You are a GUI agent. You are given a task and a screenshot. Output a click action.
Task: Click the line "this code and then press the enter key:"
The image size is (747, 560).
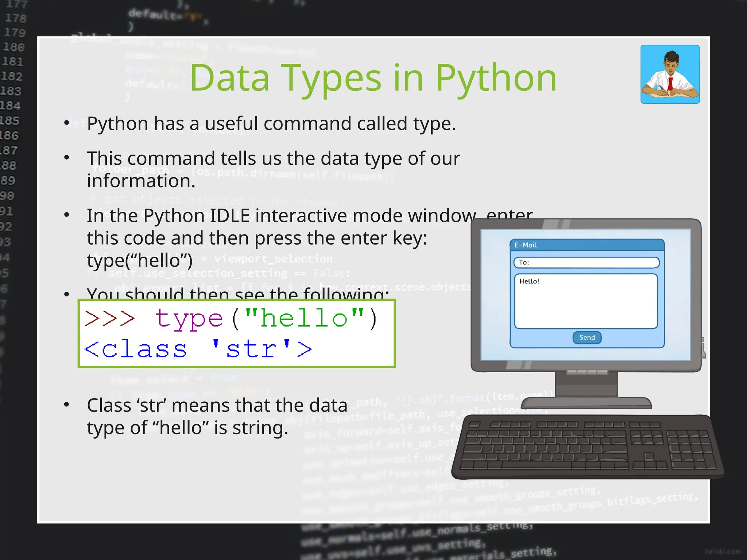[x=257, y=238]
